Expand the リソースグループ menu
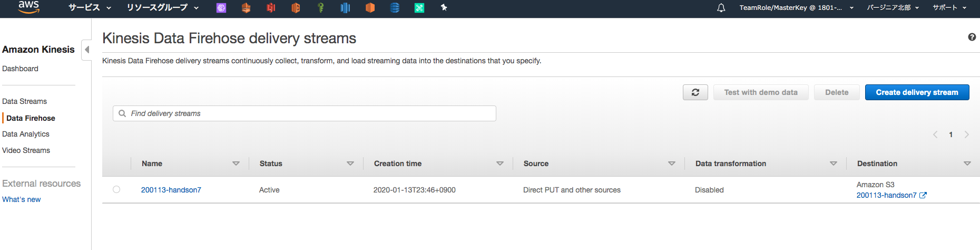 (163, 7)
